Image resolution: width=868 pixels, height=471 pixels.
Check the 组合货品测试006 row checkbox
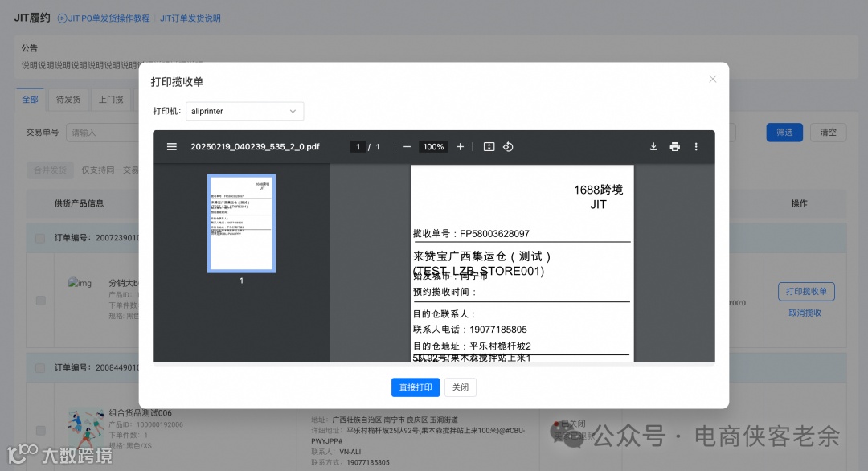pos(40,431)
